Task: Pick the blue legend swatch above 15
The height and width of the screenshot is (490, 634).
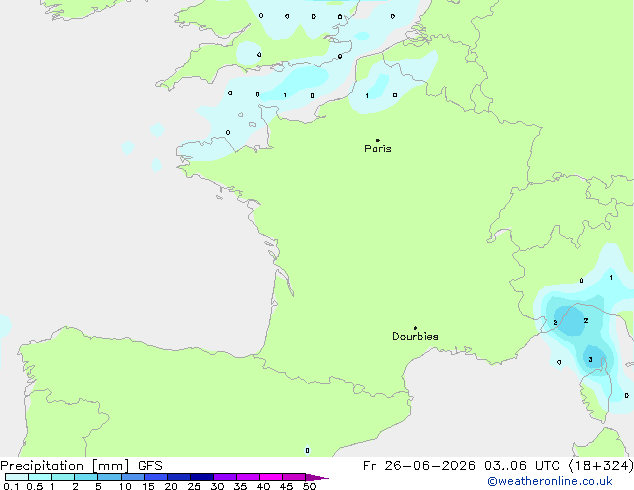Action: [156, 477]
